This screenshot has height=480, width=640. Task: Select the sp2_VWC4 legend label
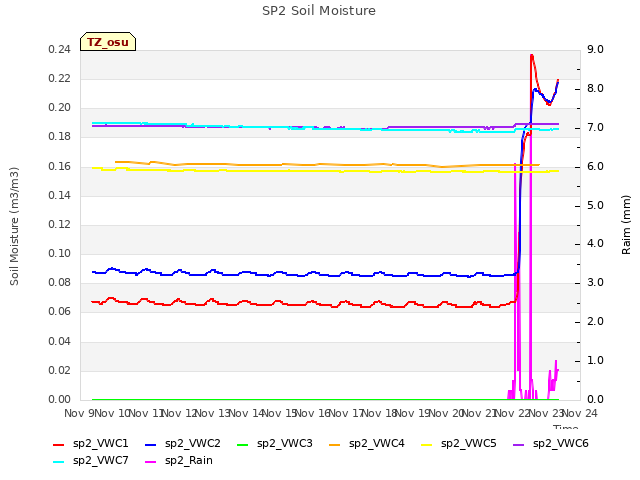click(x=377, y=444)
